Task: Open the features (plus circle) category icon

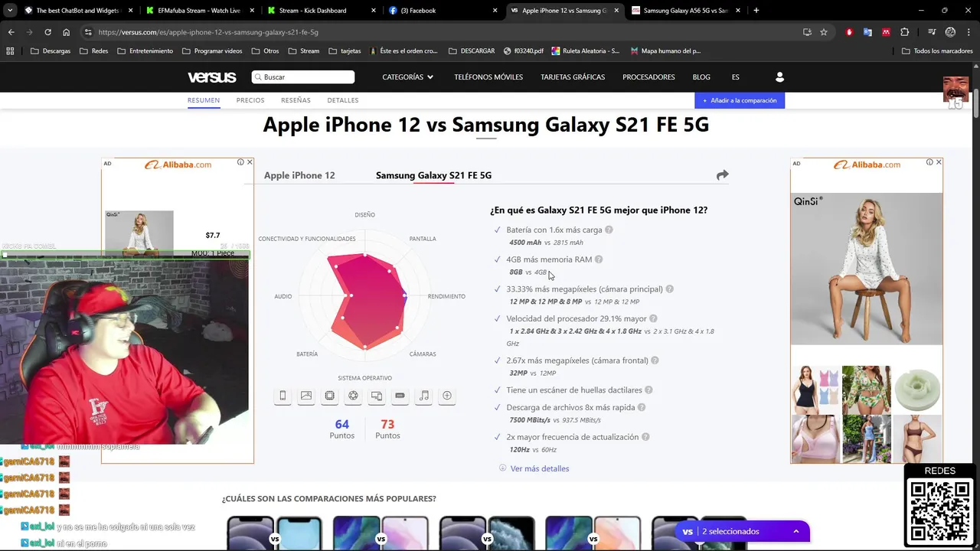Action: 447,396
